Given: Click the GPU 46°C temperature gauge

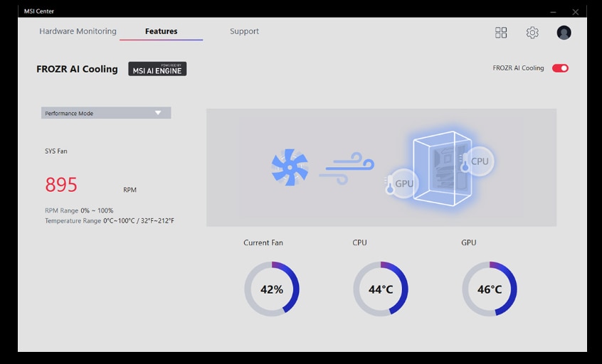Looking at the screenshot, I should click(x=490, y=289).
